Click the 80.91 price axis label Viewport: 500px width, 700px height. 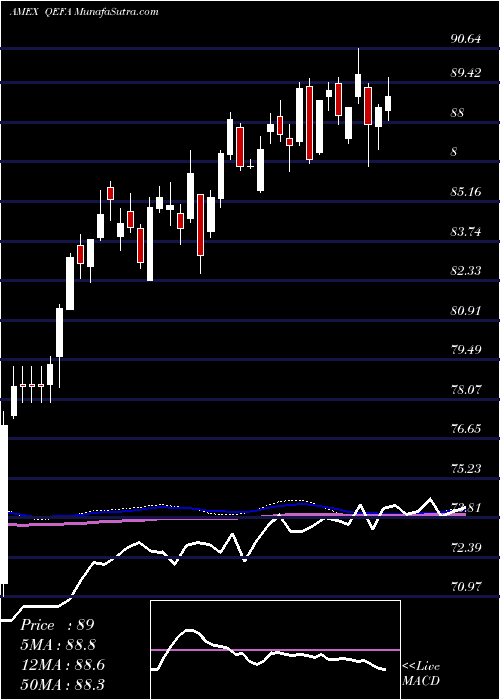[466, 311]
